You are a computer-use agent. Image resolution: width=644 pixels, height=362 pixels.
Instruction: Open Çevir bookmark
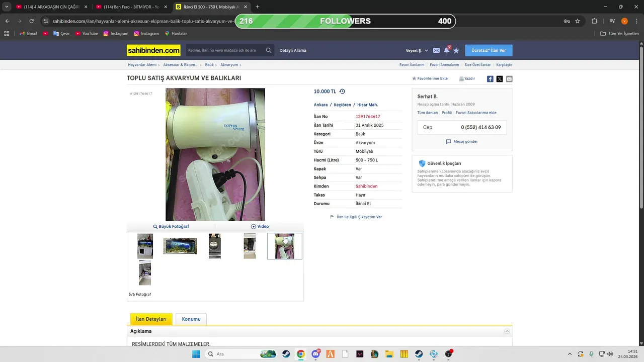point(61,34)
